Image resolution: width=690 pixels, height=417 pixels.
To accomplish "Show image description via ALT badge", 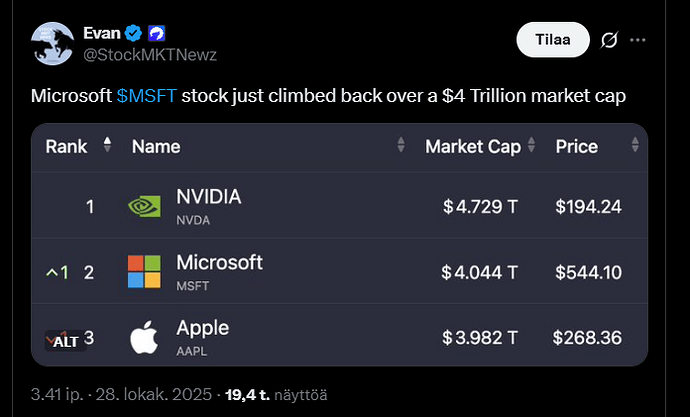I will (x=65, y=340).
